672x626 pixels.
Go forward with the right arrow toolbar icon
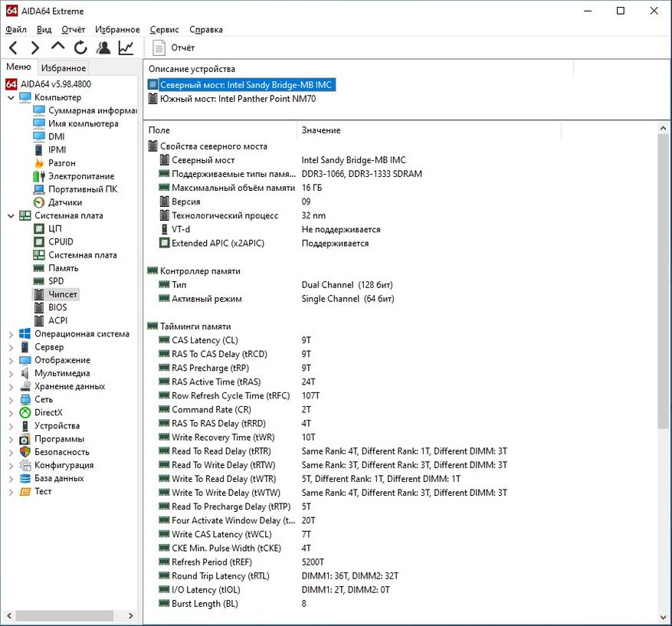35,48
